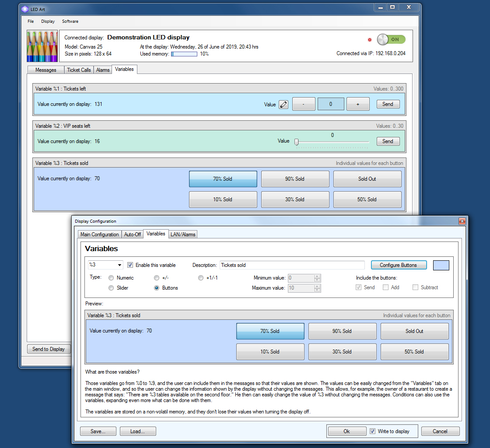
Task: Open the LAN/Alarms configuration tab
Action: pyautogui.click(x=183, y=234)
